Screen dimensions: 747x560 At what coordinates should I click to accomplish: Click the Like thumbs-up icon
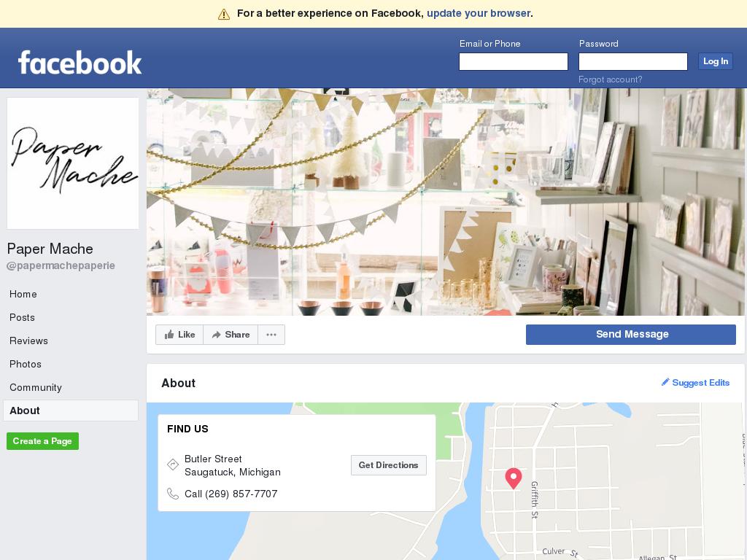click(169, 335)
